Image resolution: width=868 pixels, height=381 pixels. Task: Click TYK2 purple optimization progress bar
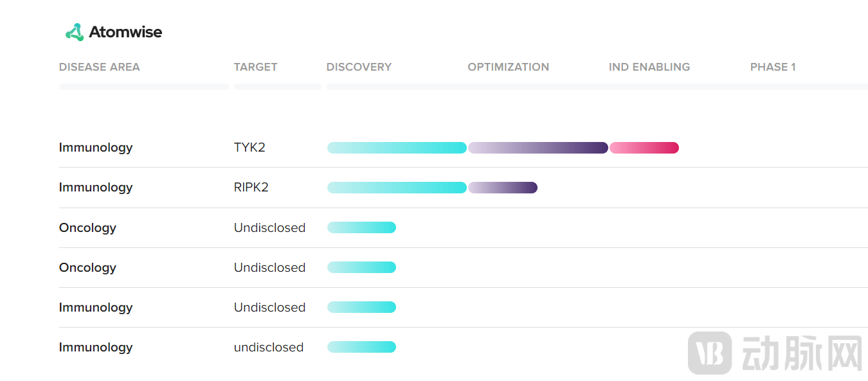(x=538, y=148)
